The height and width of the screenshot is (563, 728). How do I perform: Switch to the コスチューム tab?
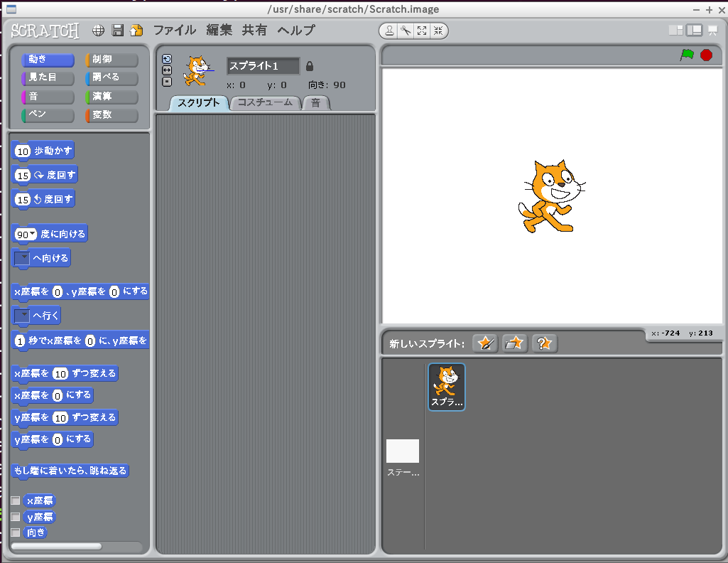pos(265,102)
